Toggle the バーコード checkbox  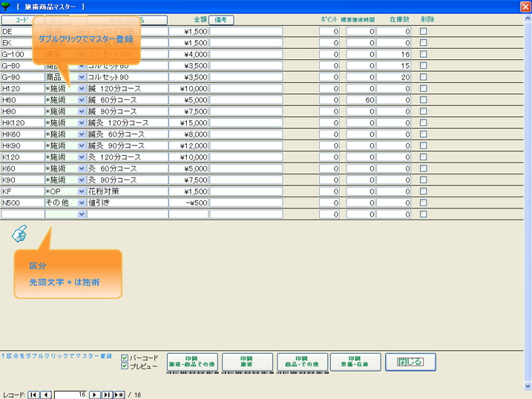[x=125, y=357]
